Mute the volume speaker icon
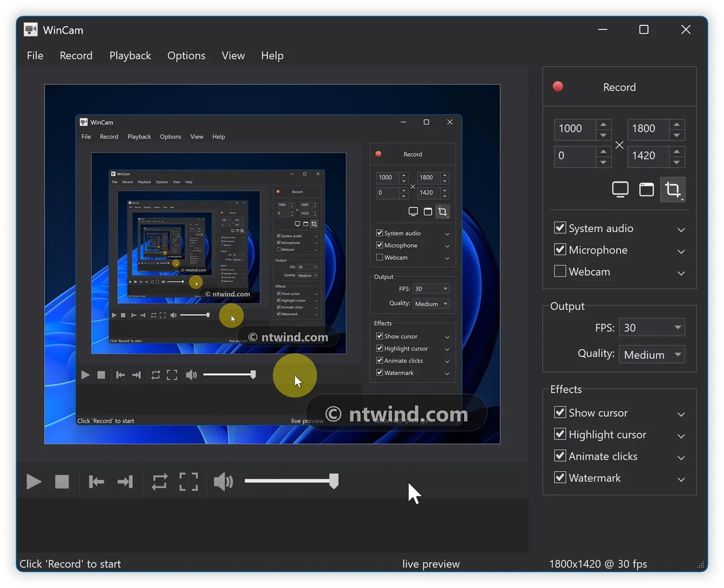The width and height of the screenshot is (724, 588). [223, 481]
